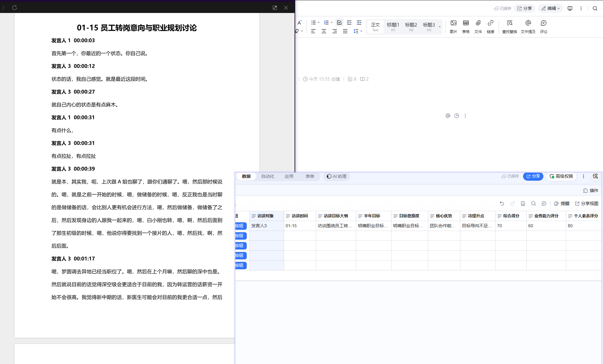The height and width of the screenshot is (364, 603).
Task: Toggle the checkbox task list formatting
Action: click(x=339, y=23)
